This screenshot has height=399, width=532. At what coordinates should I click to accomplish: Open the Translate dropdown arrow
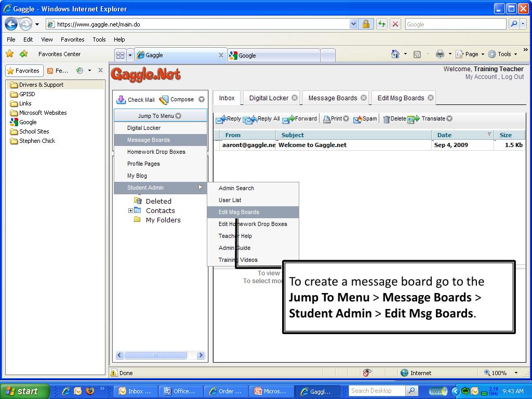point(449,119)
